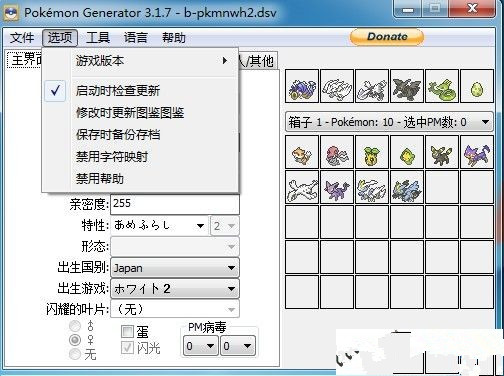Open the 特性 ability dropdown

(x=160, y=226)
